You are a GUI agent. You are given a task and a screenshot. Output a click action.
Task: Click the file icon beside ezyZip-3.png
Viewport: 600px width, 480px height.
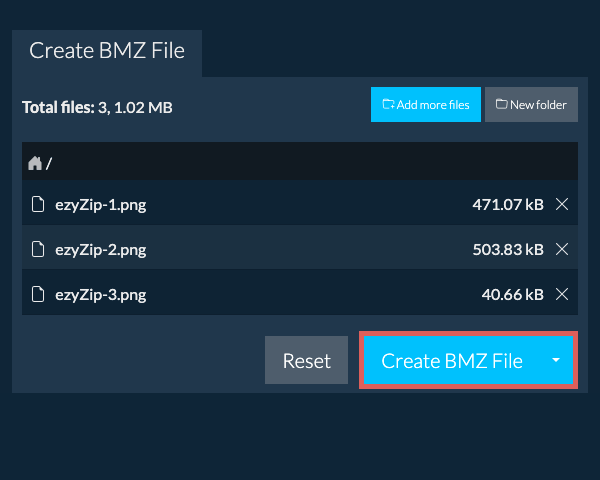pyautogui.click(x=38, y=294)
